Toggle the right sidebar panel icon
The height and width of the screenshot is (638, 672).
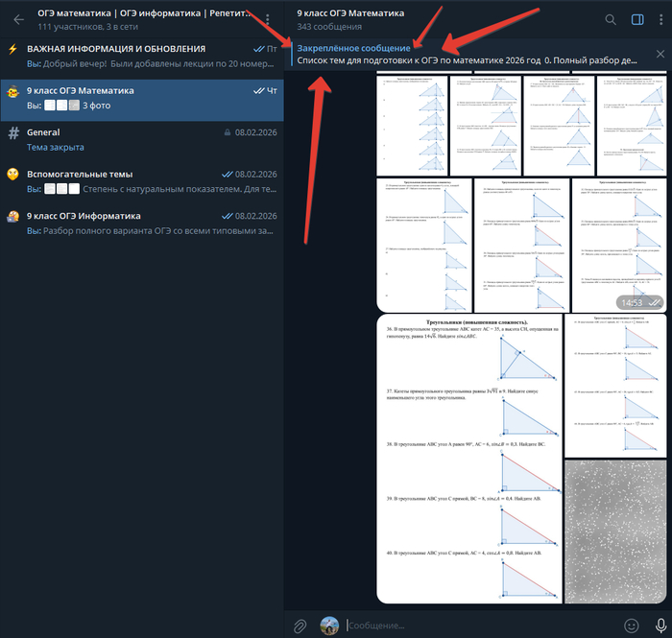(x=637, y=19)
